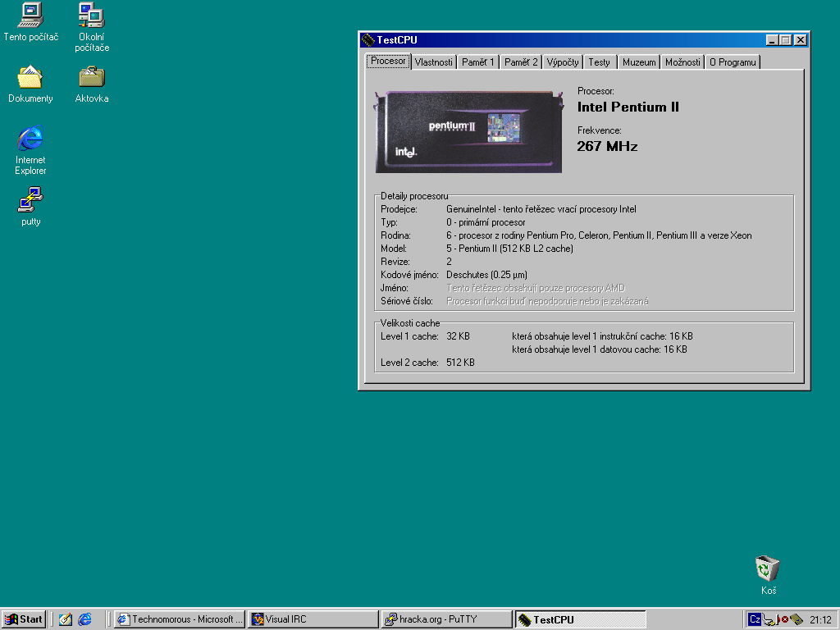The width and height of the screenshot is (840, 630).
Task: Open the Paměť 2 tab
Action: coord(521,62)
